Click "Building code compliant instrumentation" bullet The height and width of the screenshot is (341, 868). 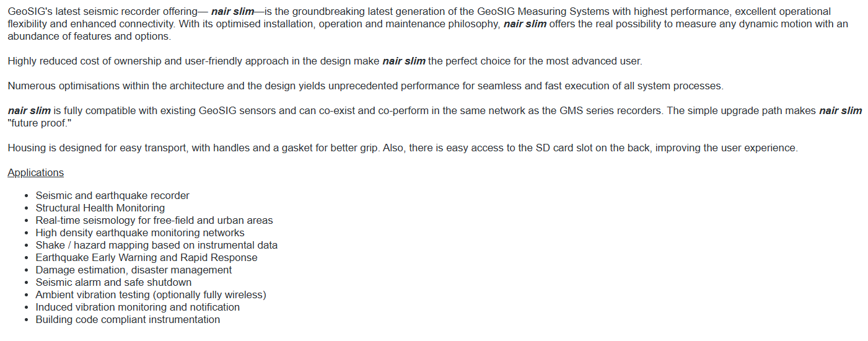tap(128, 319)
